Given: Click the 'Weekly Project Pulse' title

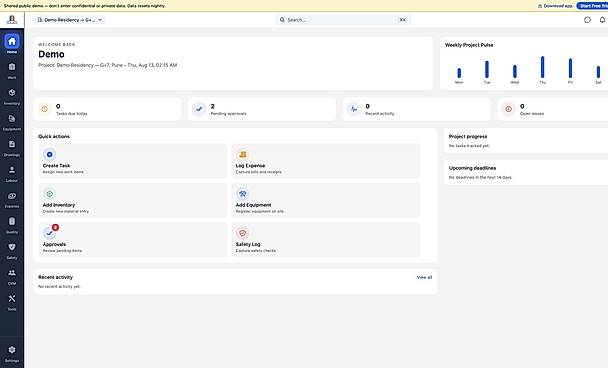Looking at the screenshot, I should 469,45.
